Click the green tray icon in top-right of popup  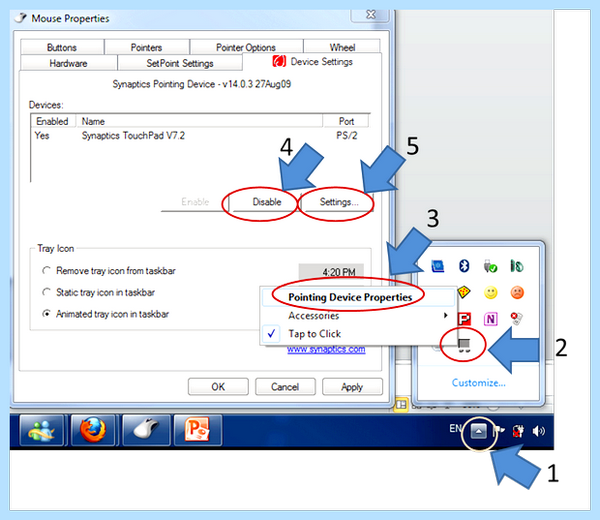(x=517, y=266)
